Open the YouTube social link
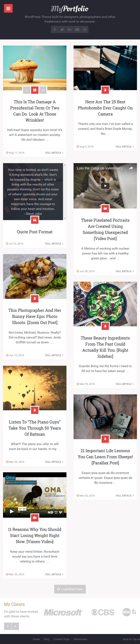Viewport: 140px width, 644px height. pyautogui.click(x=77, y=29)
